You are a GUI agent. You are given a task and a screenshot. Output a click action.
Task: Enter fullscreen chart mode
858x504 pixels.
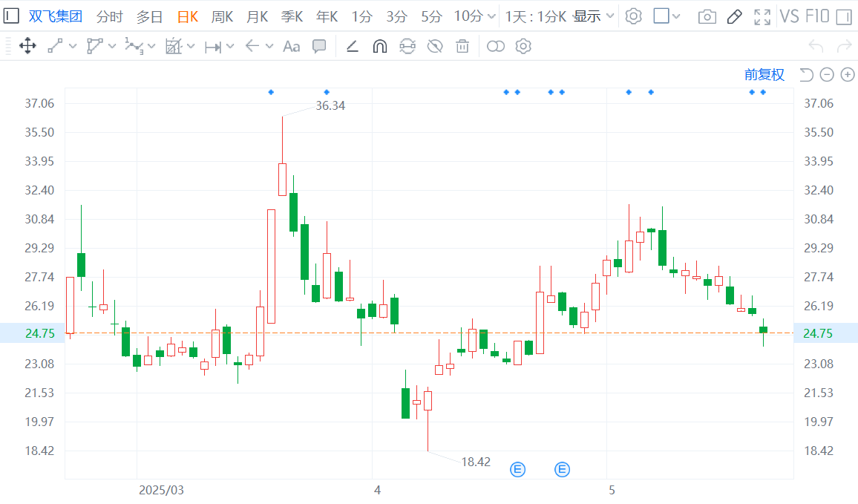coord(762,17)
